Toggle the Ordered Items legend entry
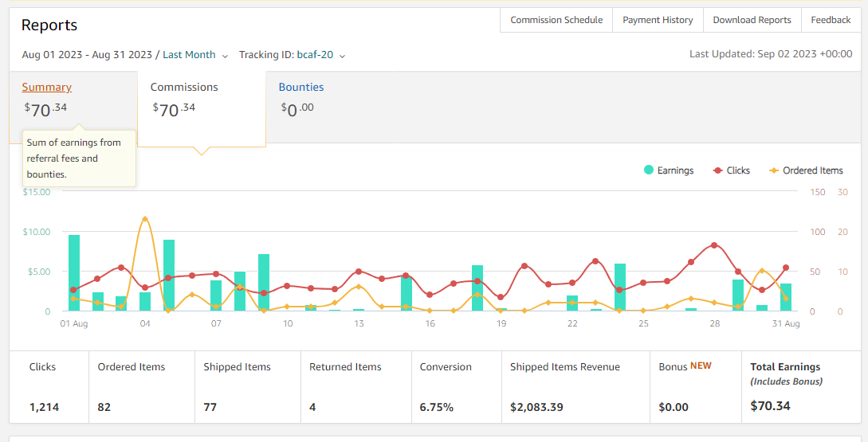Viewport: 868px width, 442px height. pos(806,170)
